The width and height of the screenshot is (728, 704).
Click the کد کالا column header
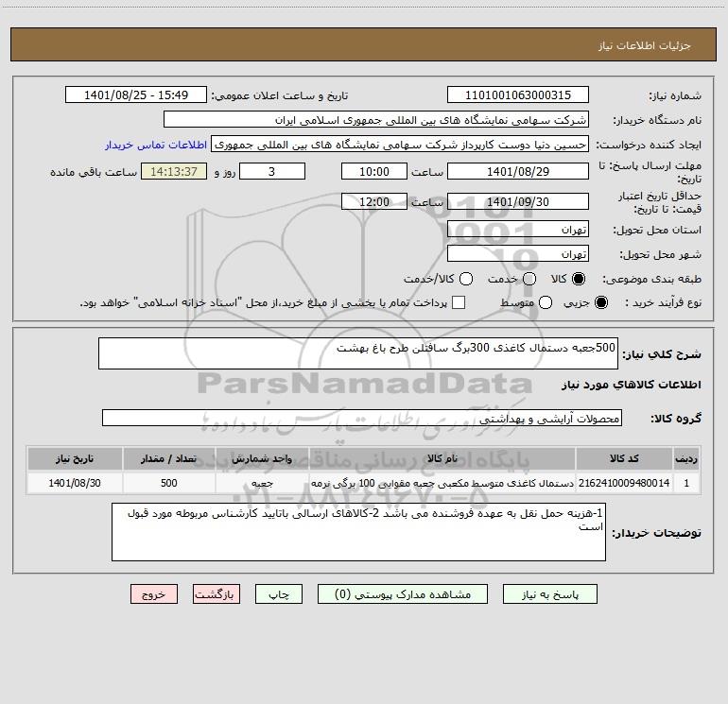click(624, 458)
